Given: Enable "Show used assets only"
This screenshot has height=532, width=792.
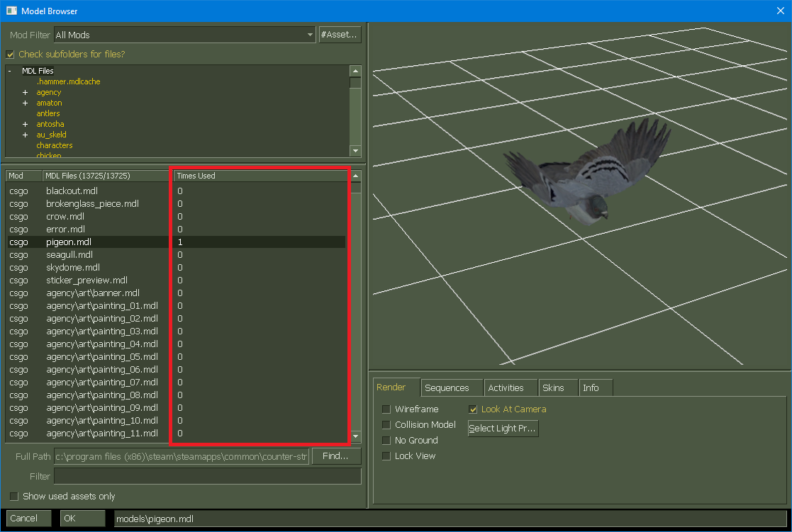Looking at the screenshot, I should coord(13,497).
